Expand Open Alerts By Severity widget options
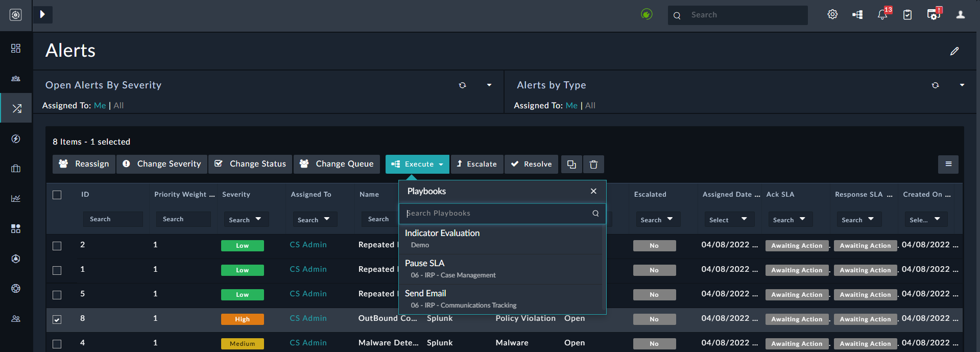Screen dimensions: 980x352 click(489, 85)
